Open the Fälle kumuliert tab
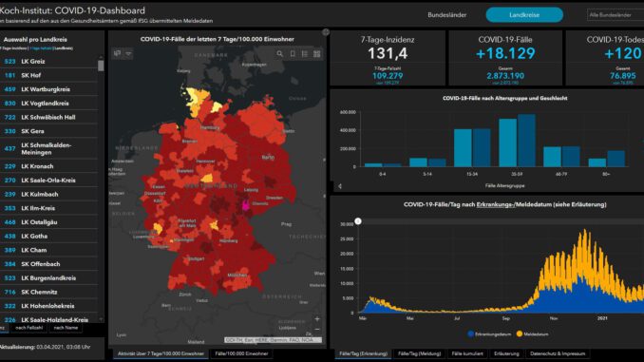This screenshot has height=362, width=644. tap(467, 353)
